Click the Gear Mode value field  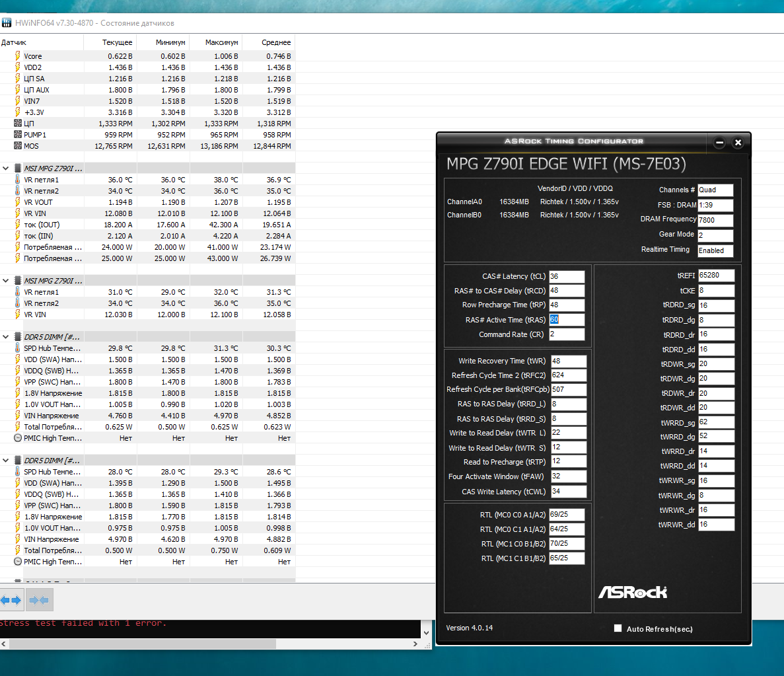(x=715, y=235)
